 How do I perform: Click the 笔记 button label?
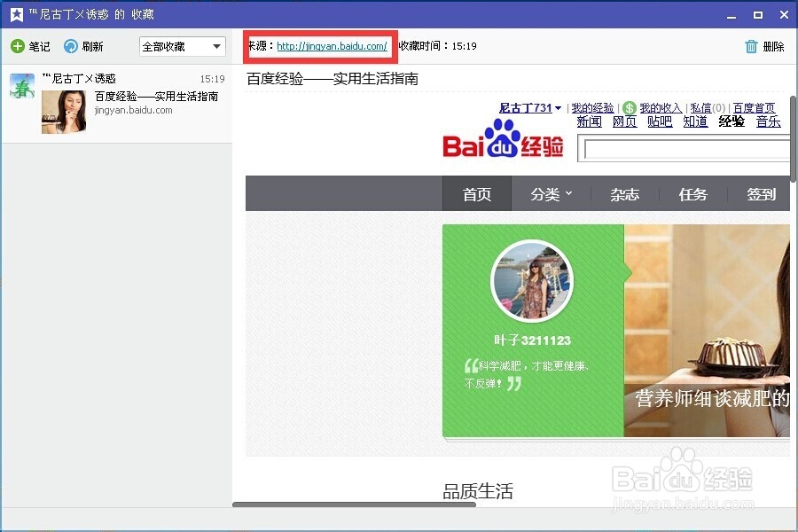pos(39,47)
